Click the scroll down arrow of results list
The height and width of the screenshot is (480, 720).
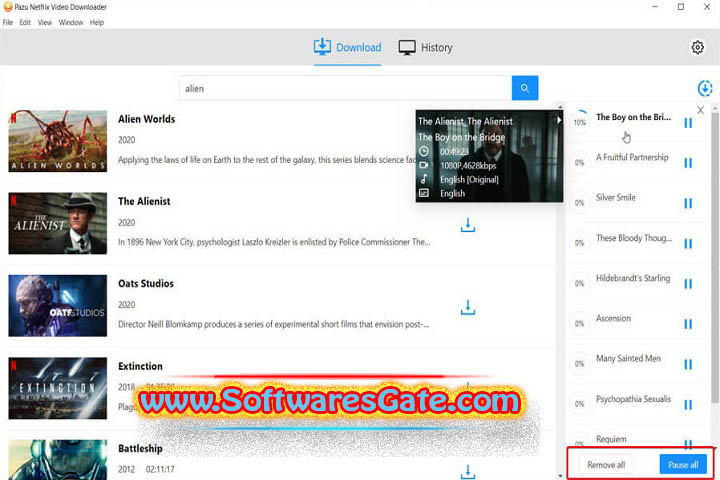[559, 476]
